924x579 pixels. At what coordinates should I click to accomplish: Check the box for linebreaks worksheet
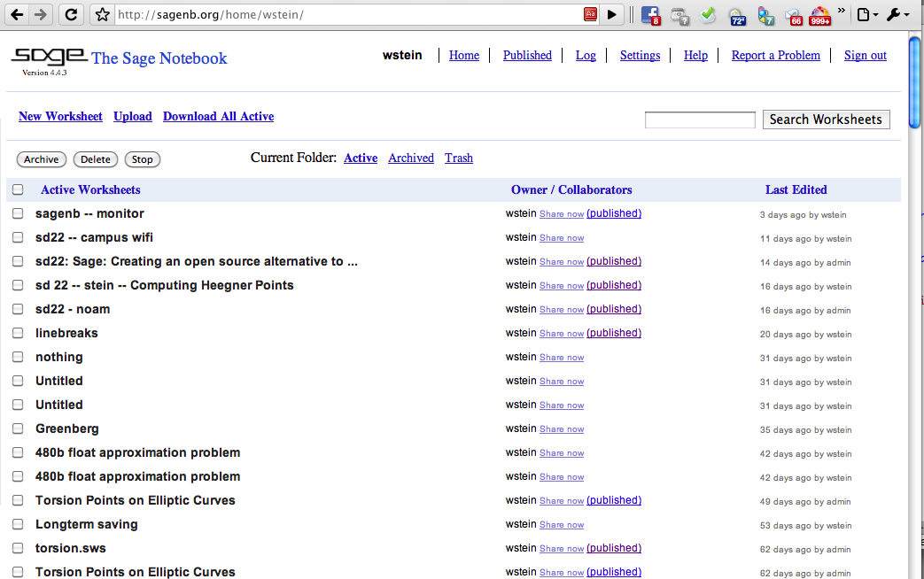click(x=18, y=333)
